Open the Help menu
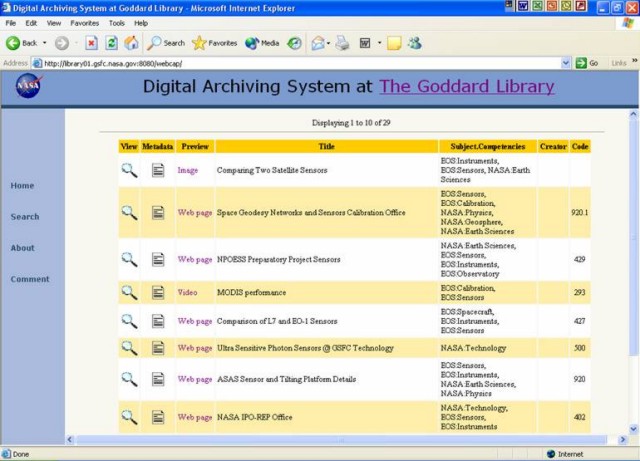640x461 pixels. tap(141, 23)
